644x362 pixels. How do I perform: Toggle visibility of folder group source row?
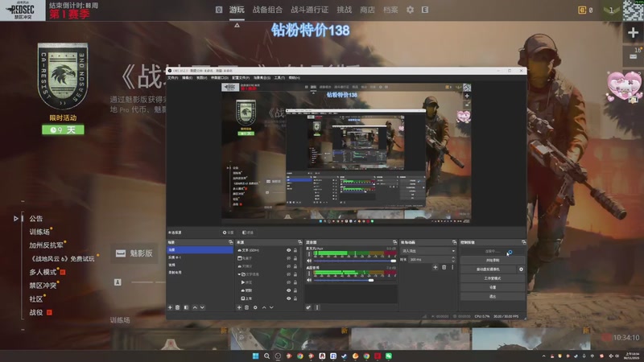pyautogui.click(x=288, y=274)
